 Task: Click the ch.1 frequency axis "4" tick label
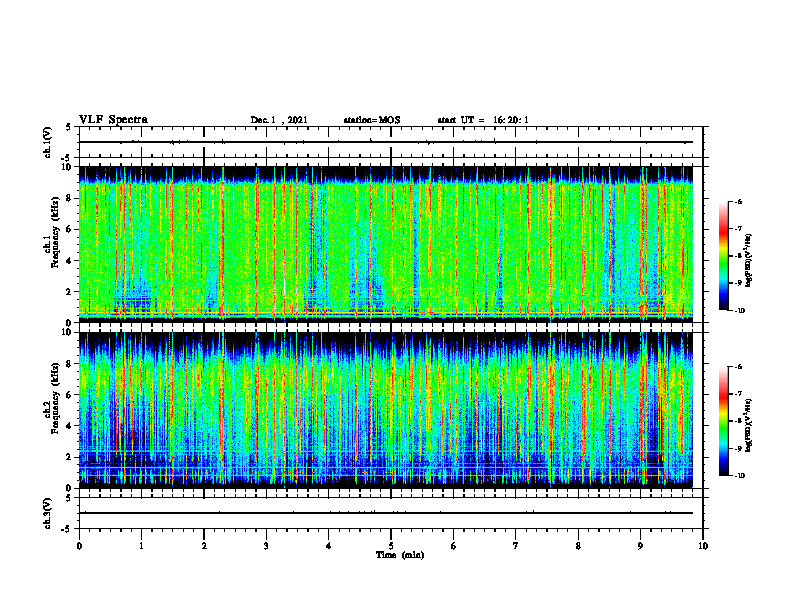pyautogui.click(x=70, y=261)
